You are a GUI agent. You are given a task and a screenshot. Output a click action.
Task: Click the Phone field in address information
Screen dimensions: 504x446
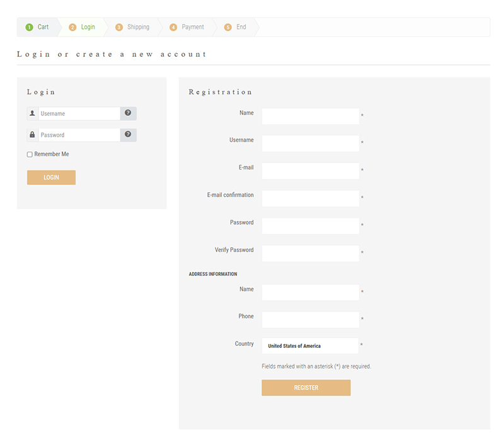pyautogui.click(x=310, y=319)
